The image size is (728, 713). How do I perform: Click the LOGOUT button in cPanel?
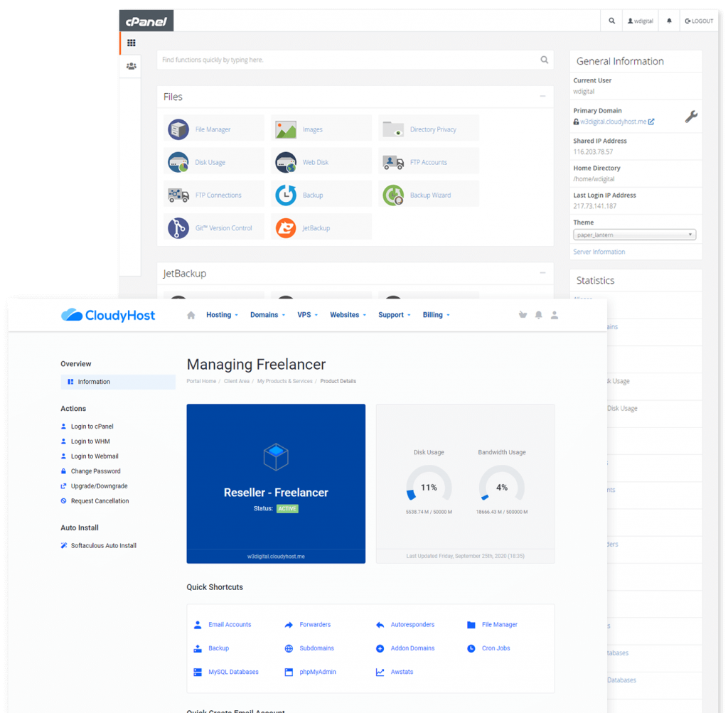pyautogui.click(x=700, y=21)
